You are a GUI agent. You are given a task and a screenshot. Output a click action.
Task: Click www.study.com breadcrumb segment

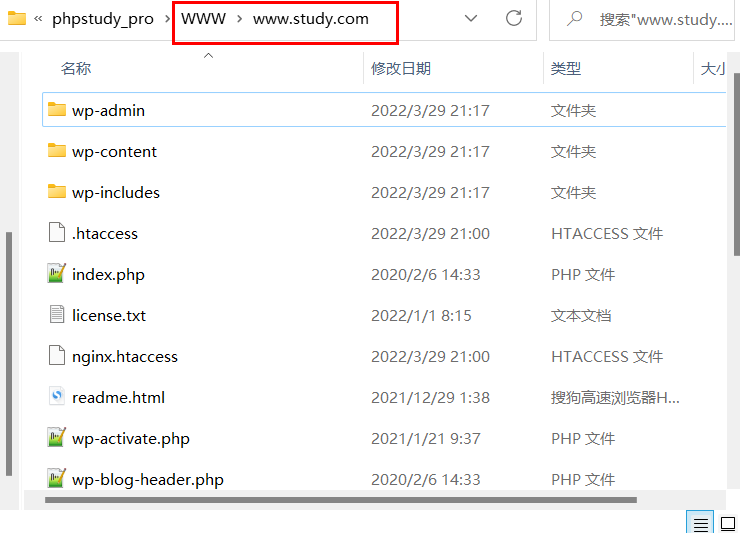point(311,19)
